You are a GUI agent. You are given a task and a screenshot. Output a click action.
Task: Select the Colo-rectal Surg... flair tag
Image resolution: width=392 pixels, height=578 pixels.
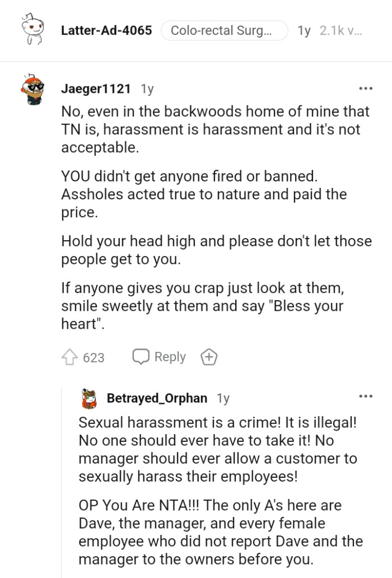click(224, 30)
